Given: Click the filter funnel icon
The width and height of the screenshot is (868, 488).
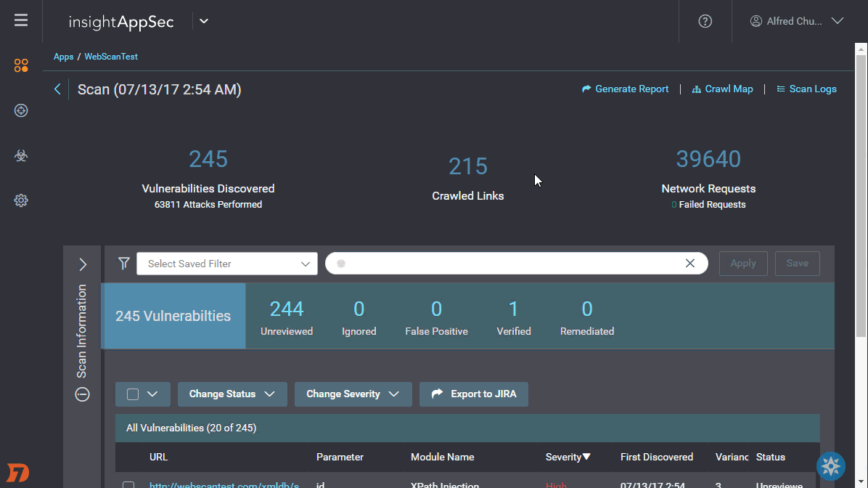Looking at the screenshot, I should point(124,263).
